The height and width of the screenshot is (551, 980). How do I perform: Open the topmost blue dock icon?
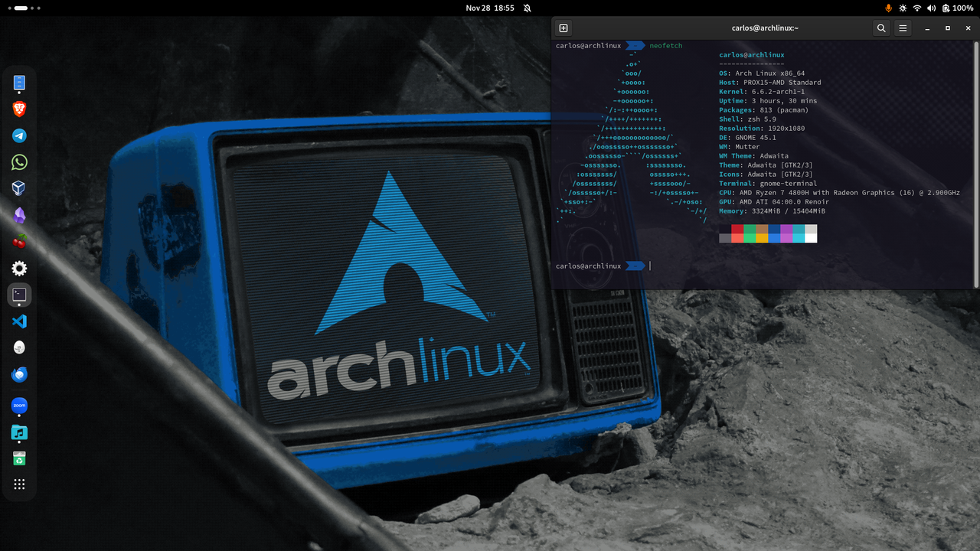tap(19, 82)
